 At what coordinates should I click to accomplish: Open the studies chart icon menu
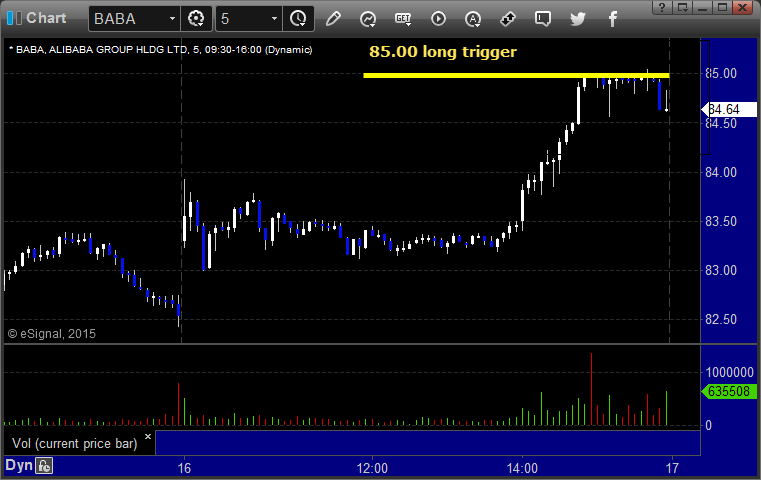coord(368,19)
